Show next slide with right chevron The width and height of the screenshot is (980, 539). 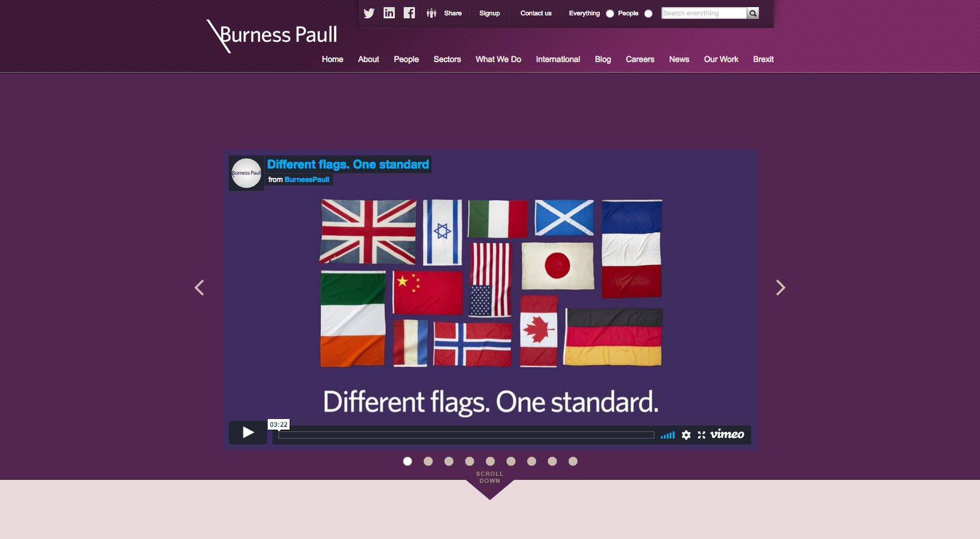[780, 288]
